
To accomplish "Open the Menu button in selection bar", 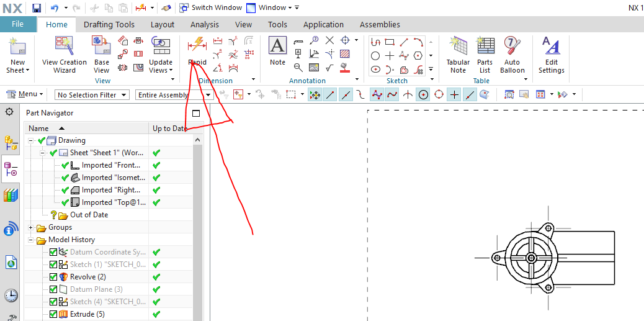I will pos(25,94).
